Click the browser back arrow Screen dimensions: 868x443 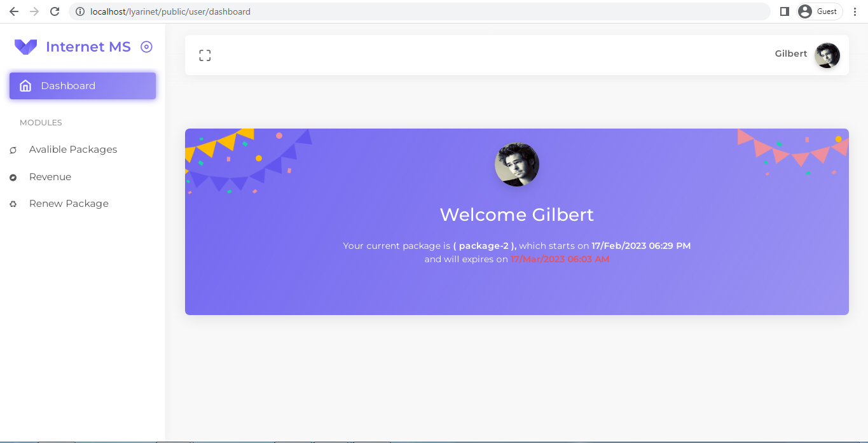tap(13, 11)
